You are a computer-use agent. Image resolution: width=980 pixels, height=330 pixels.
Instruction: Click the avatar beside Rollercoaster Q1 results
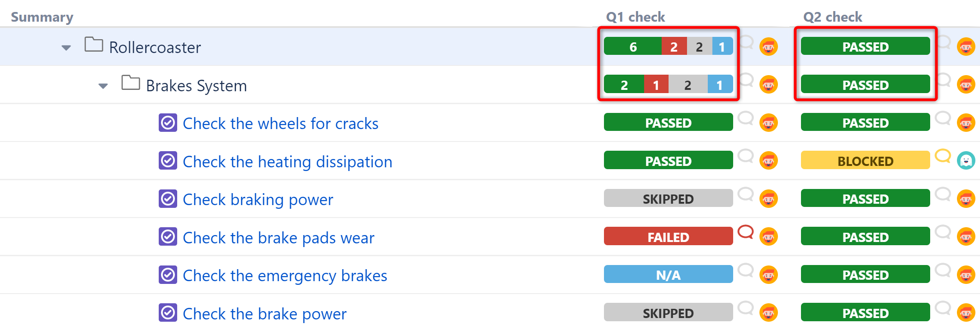[768, 47]
